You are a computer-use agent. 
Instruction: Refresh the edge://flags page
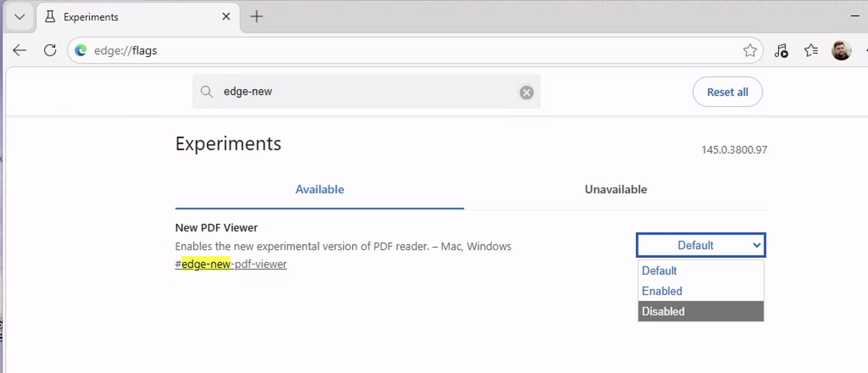click(50, 50)
